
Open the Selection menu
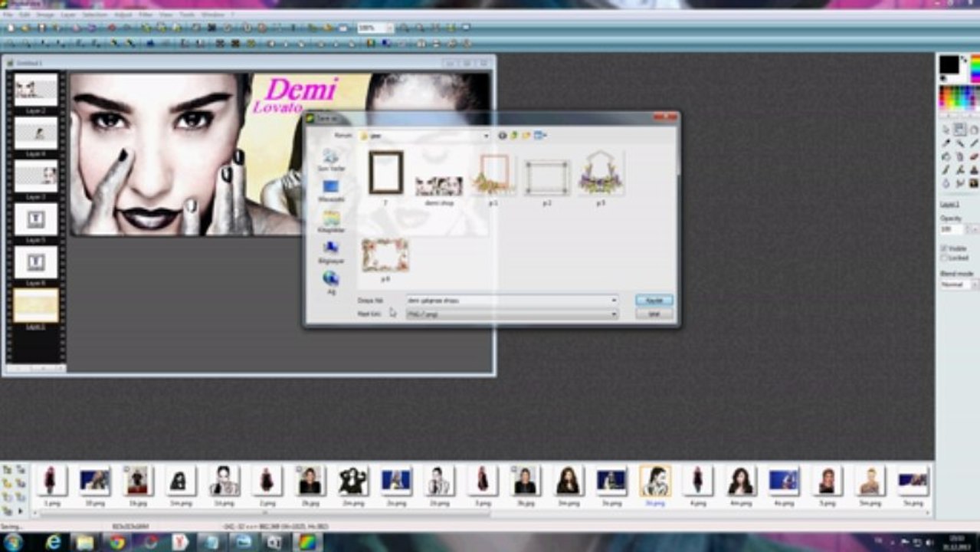point(94,15)
